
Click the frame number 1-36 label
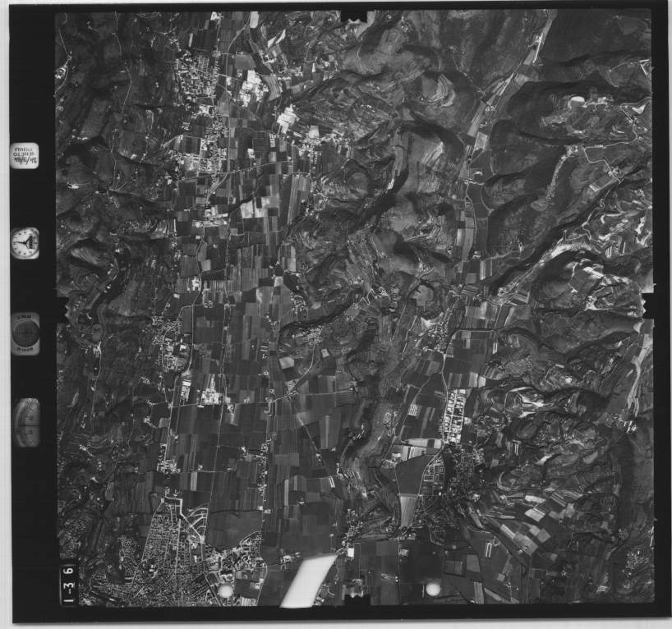(71, 581)
